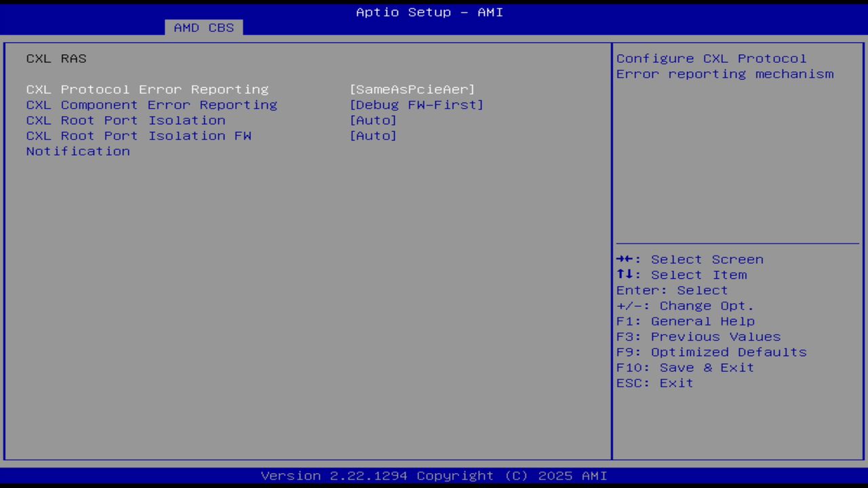Select CXL Component Error Reporting item
Viewport: 868px width, 488px height.
152,105
